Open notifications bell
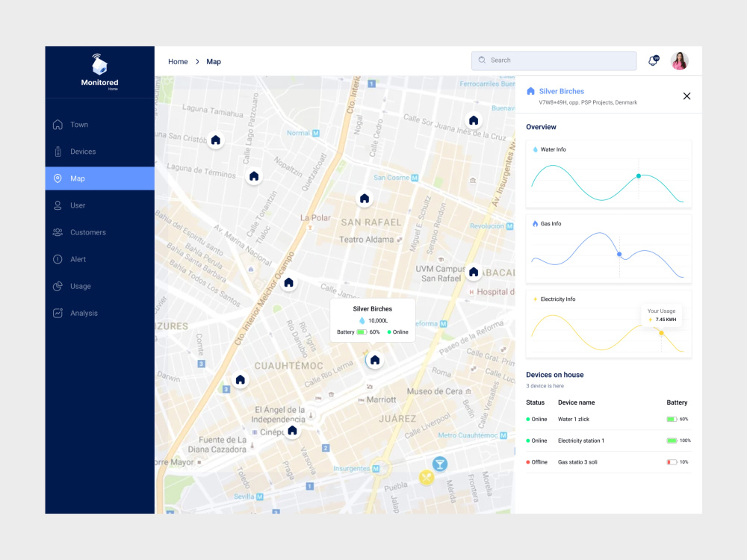 [x=653, y=60]
